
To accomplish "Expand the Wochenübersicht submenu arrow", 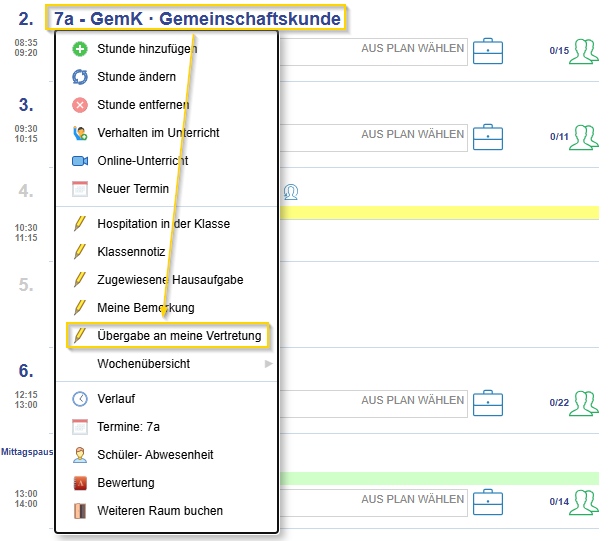I will click(269, 364).
